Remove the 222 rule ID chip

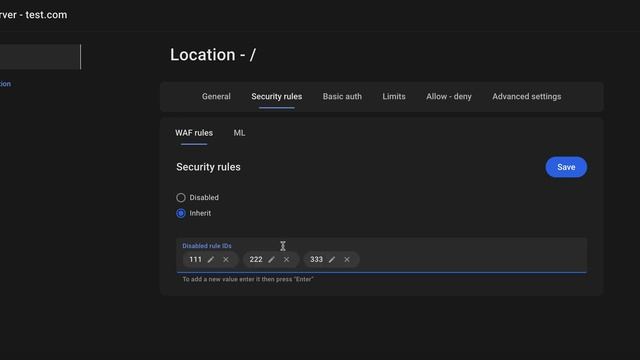coord(286,260)
